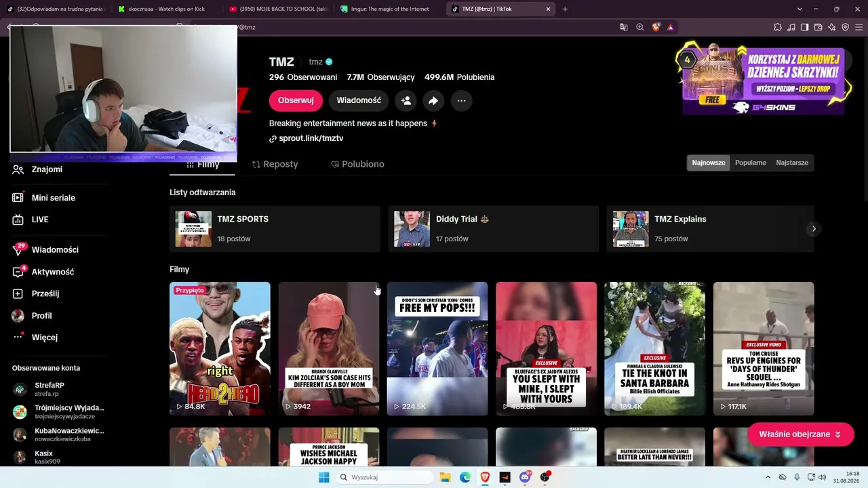Click the add-friend person icon on TMZ profile

tap(406, 100)
